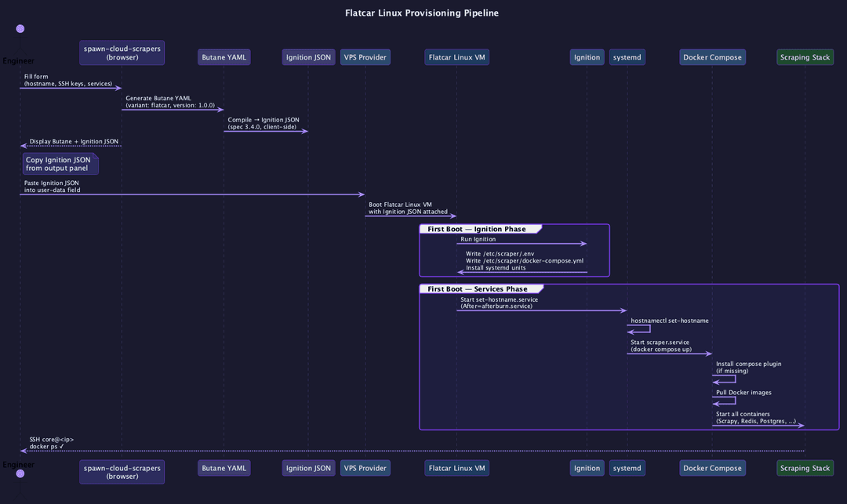
Task: Select the top Butane YAML participant box
Action: (x=224, y=57)
